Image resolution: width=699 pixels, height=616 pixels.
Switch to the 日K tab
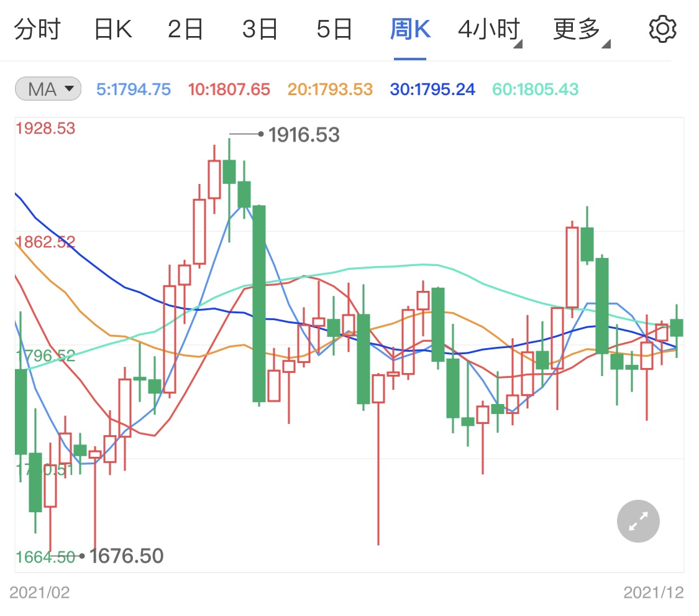pos(113,29)
